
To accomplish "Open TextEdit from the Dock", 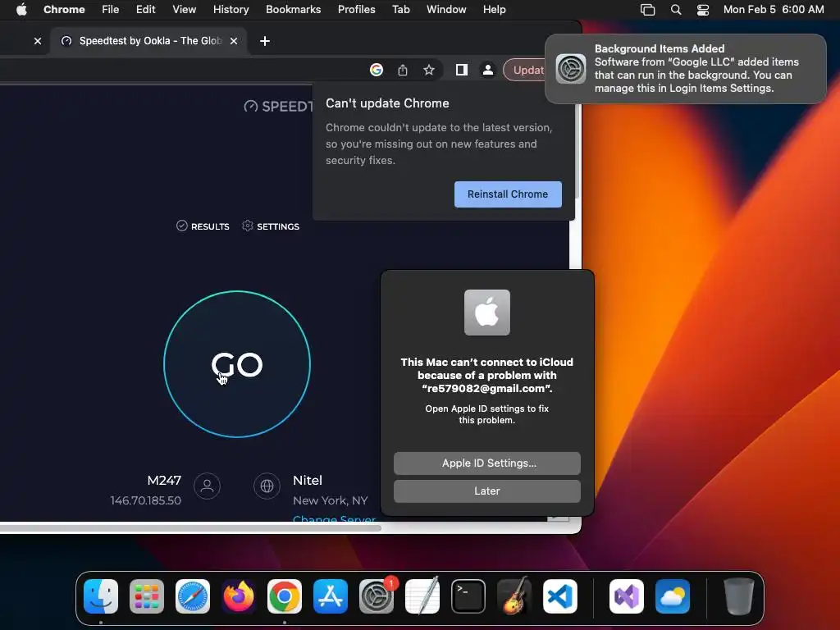I will (x=422, y=596).
